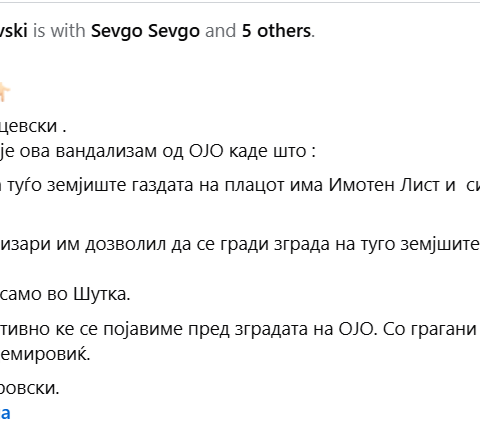The width and height of the screenshot is (480, 432).
Task: Click the line ending 'ровски.'
Action: click(x=29, y=388)
